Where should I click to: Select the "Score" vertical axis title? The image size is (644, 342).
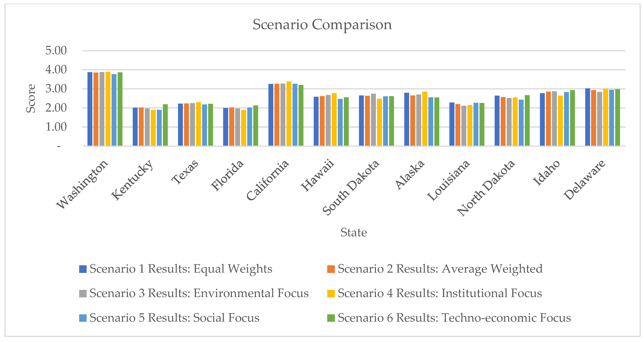[31, 98]
